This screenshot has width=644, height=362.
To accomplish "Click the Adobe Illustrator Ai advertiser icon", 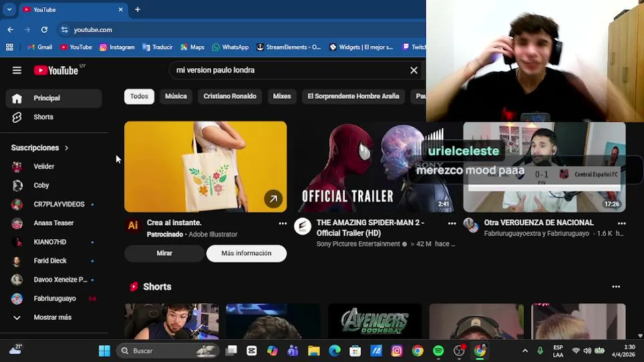I will click(x=133, y=226).
